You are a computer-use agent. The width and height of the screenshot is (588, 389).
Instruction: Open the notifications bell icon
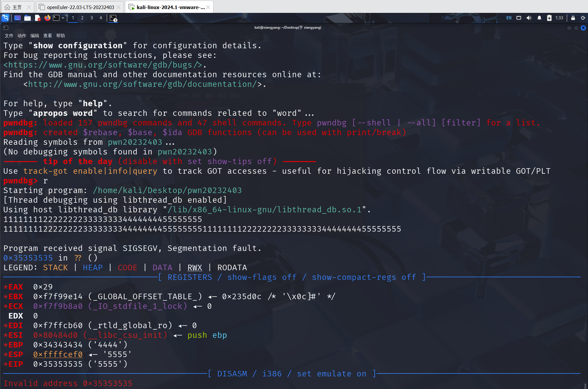point(539,18)
